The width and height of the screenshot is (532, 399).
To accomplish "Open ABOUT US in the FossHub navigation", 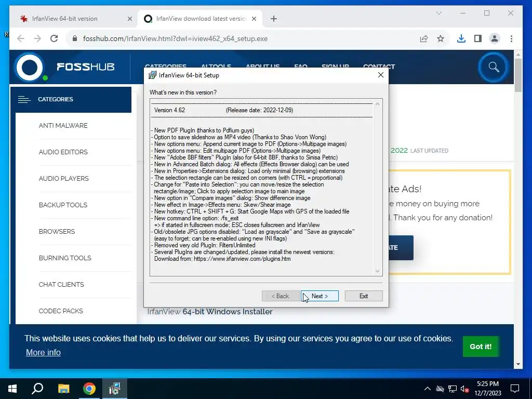I will [262, 66].
